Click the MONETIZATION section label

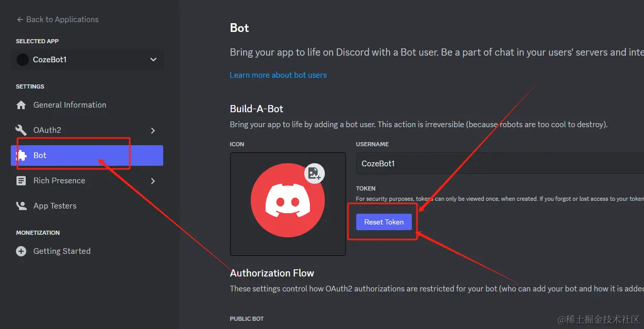click(38, 233)
